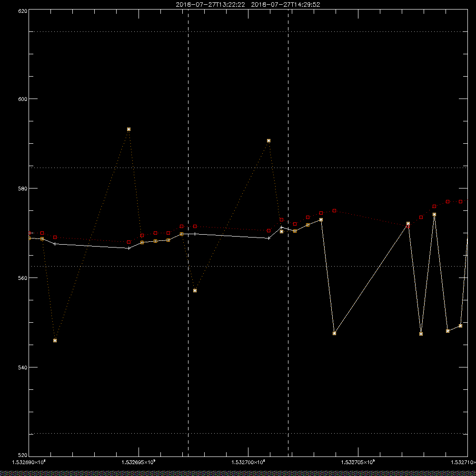
Task: Click the 1.532695×10⁹ x-axis label
Action: tap(139, 462)
